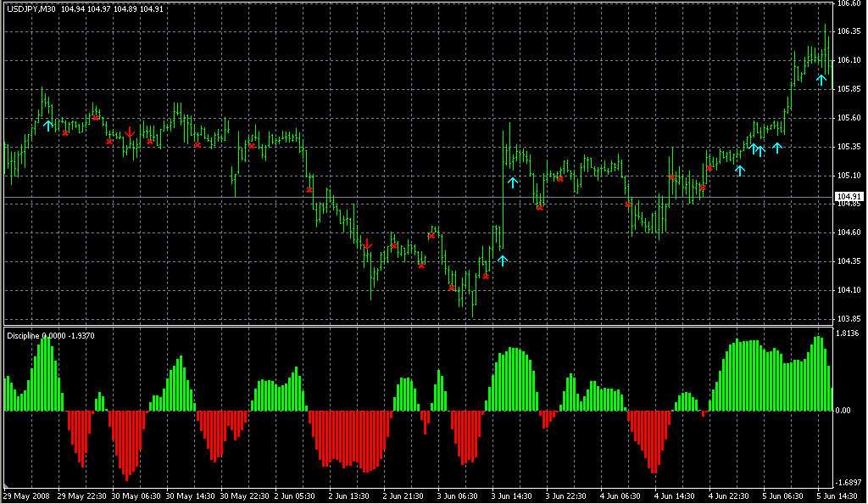Click the 0.00 indicator zero level label
The width and height of the screenshot is (868, 504).
[844, 411]
